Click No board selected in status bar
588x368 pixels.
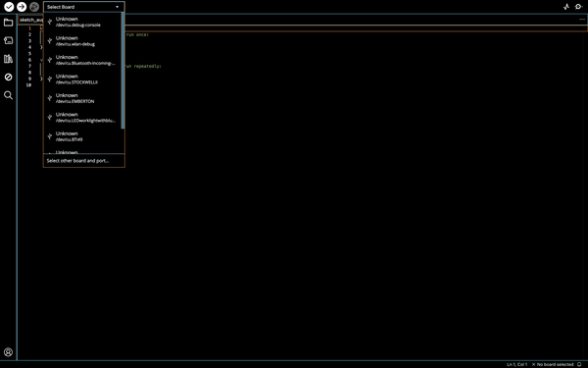(553, 365)
